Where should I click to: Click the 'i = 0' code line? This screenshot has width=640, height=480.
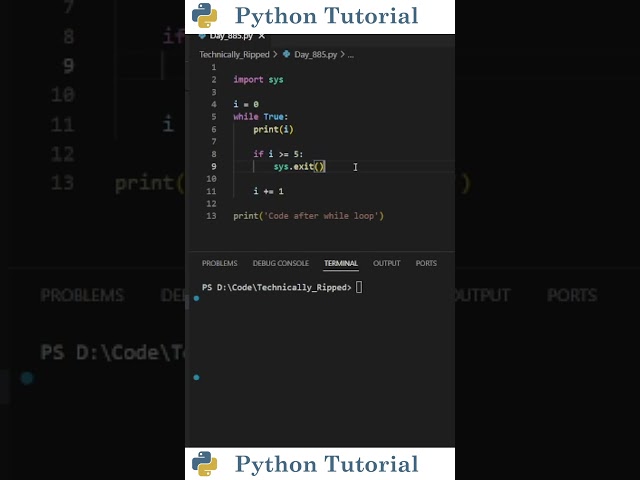(246, 104)
